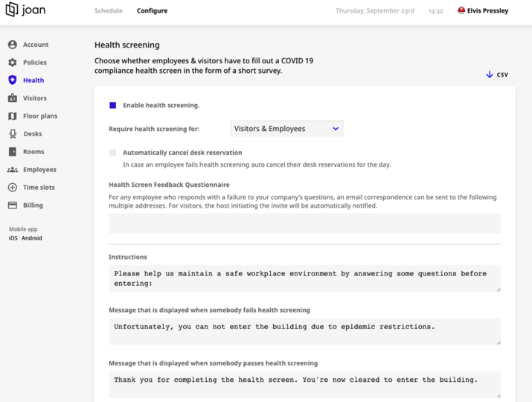Open Billing via the card icon

[13, 205]
